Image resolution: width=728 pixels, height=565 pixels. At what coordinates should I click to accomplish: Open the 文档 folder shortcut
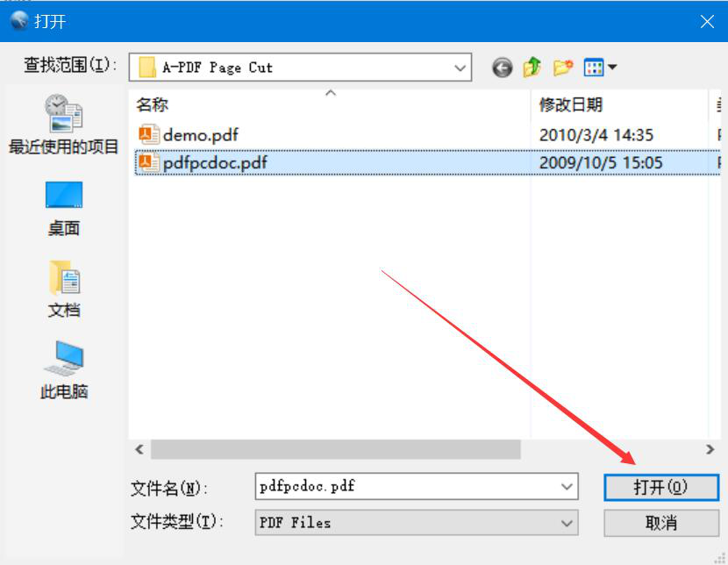pos(64,290)
